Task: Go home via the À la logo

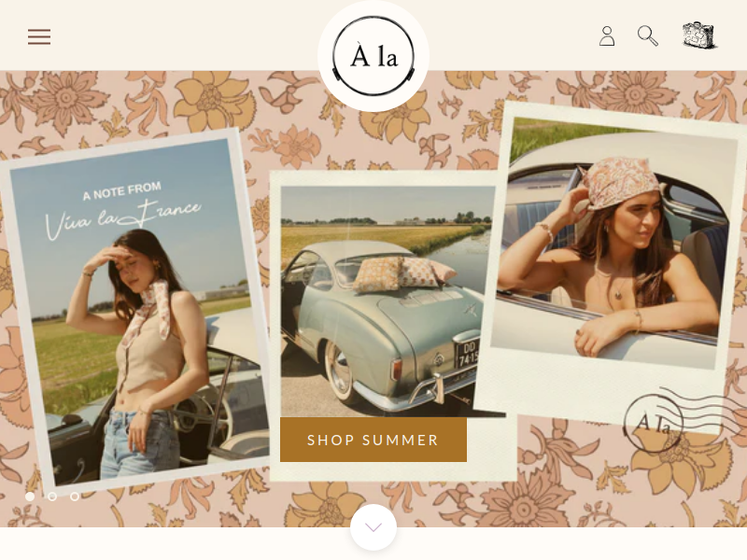Action: [373, 56]
